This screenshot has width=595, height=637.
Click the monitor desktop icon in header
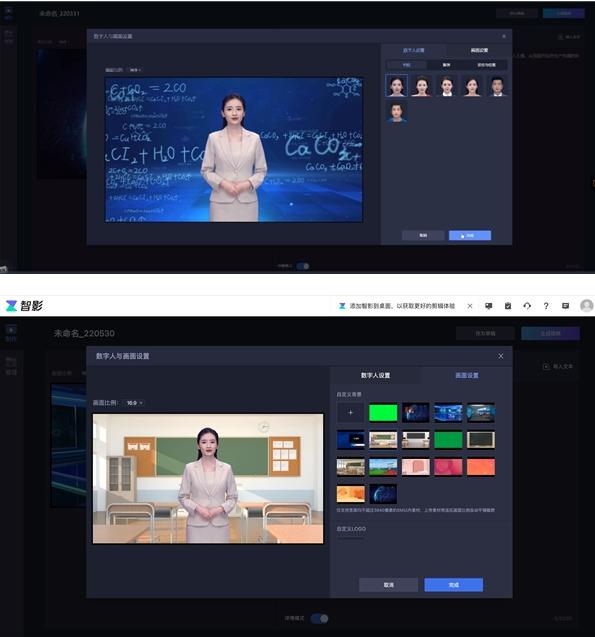489,306
